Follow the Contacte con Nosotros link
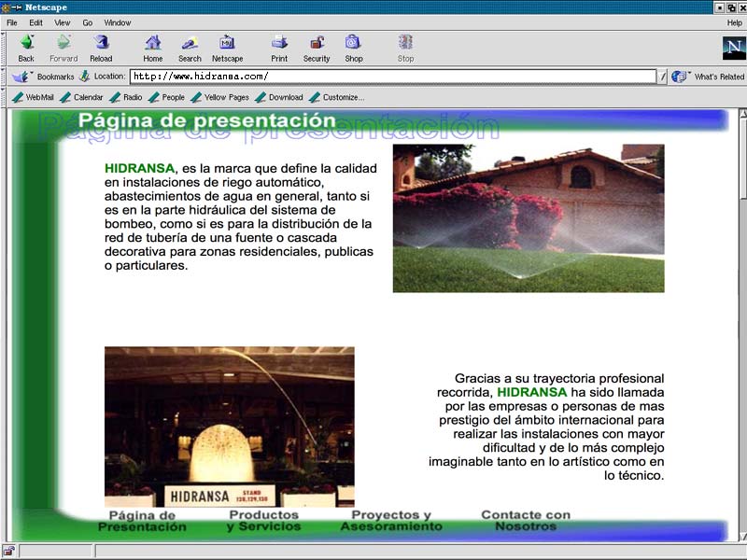This screenshot has height=560, width=747. (x=526, y=521)
